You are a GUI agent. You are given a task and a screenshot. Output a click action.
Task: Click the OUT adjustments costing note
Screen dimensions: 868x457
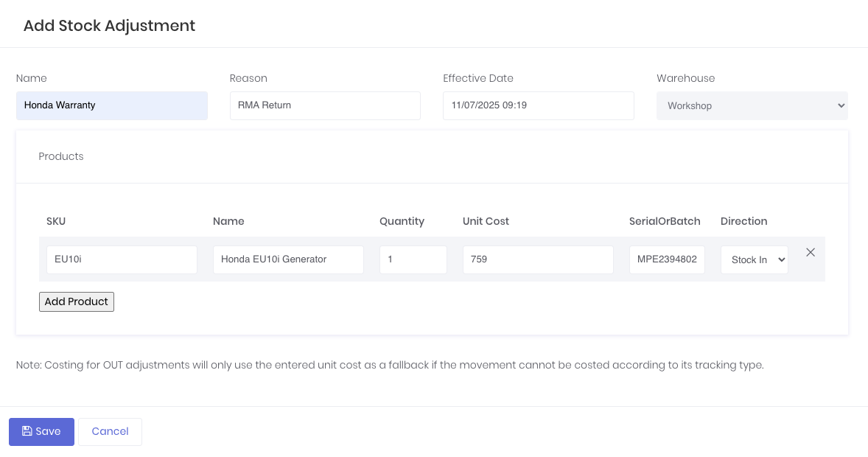[390, 365]
